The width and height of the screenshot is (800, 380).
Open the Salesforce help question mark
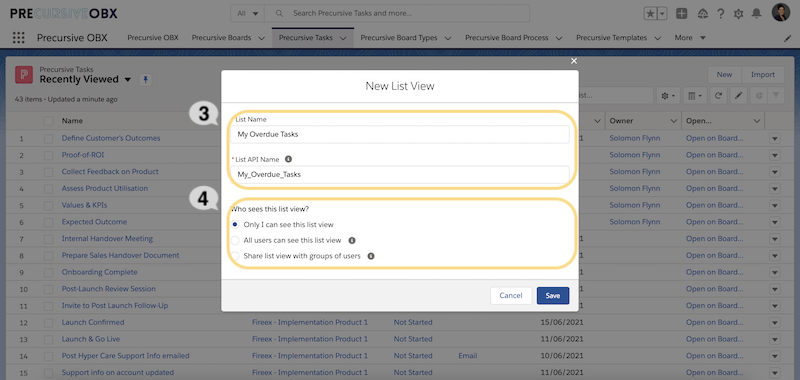point(720,14)
